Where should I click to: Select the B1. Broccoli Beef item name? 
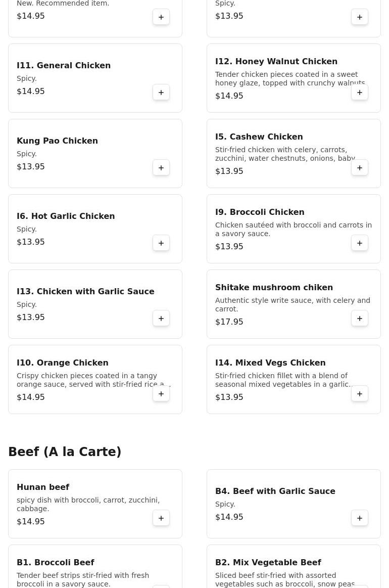[56, 562]
